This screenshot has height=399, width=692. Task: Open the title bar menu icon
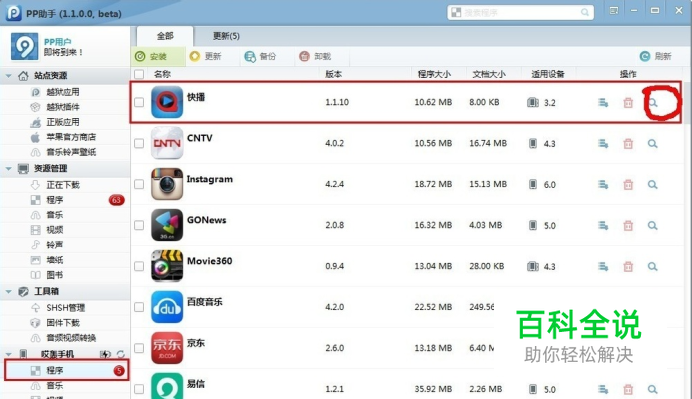click(x=613, y=11)
